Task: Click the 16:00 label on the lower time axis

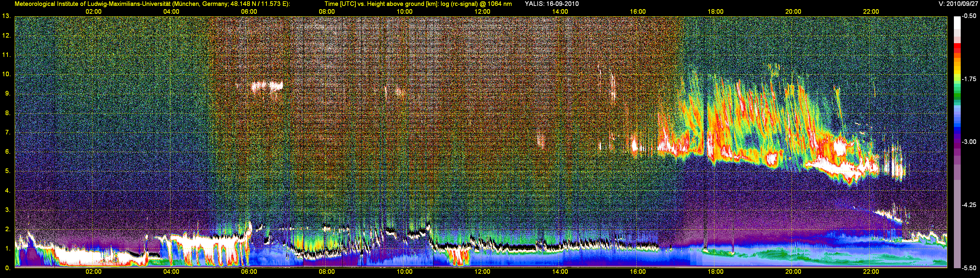Action: coord(638,272)
